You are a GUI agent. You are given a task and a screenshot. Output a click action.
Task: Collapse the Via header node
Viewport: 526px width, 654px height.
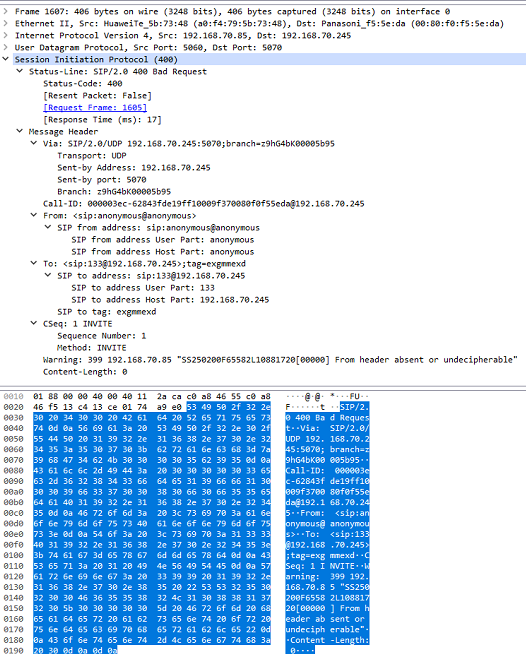click(34, 143)
